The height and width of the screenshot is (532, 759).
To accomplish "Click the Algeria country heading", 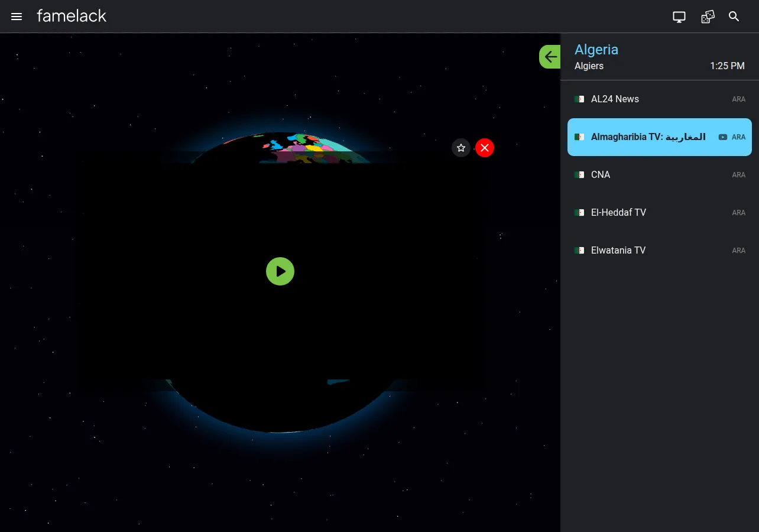I will pos(596,50).
